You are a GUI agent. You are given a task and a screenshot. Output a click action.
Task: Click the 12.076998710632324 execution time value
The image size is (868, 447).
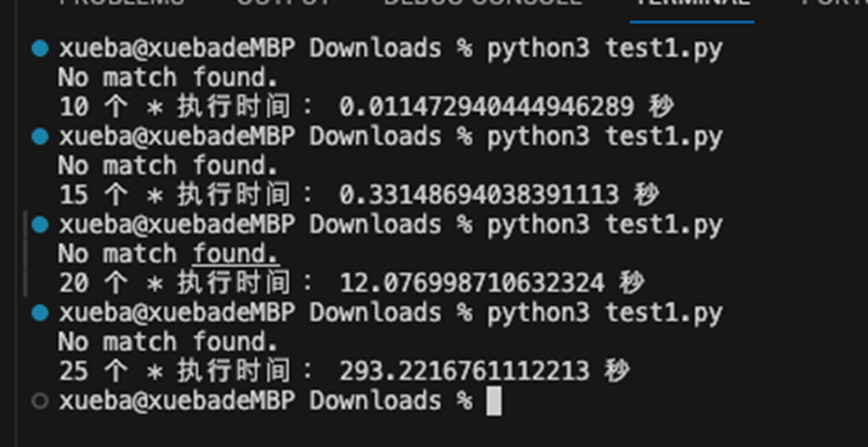click(472, 283)
